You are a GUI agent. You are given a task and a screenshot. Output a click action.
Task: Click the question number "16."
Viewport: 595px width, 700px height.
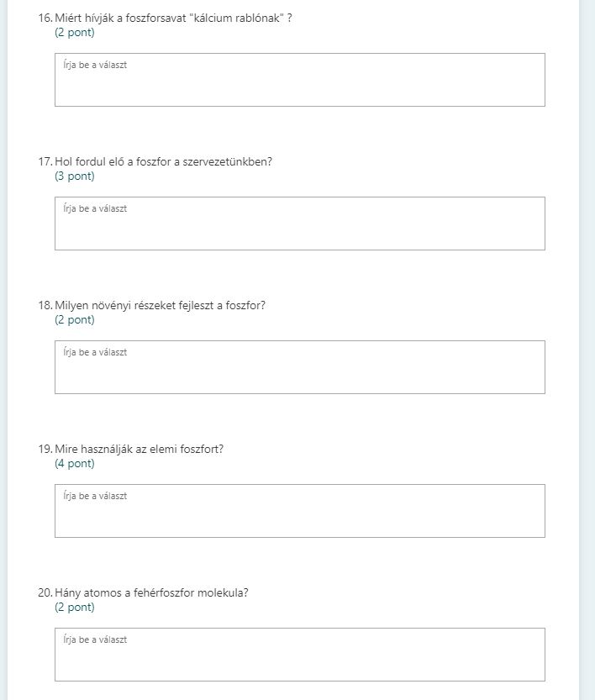coord(45,18)
